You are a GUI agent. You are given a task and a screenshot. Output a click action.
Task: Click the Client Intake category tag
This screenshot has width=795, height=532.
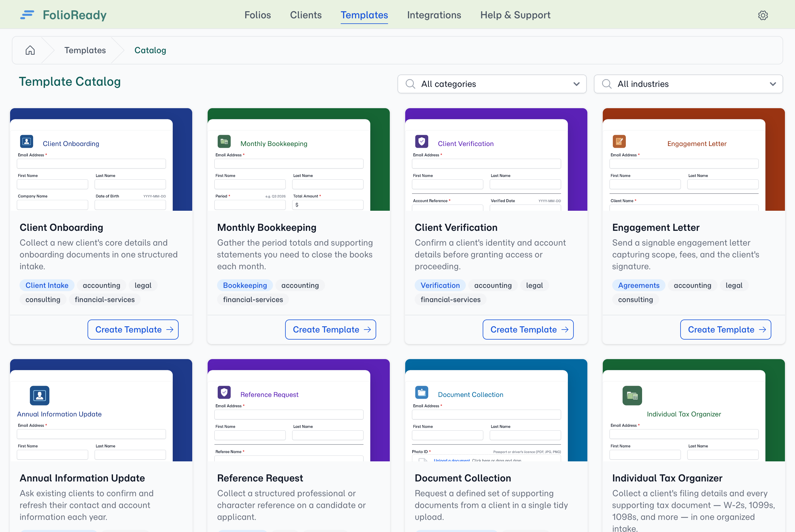coord(47,285)
